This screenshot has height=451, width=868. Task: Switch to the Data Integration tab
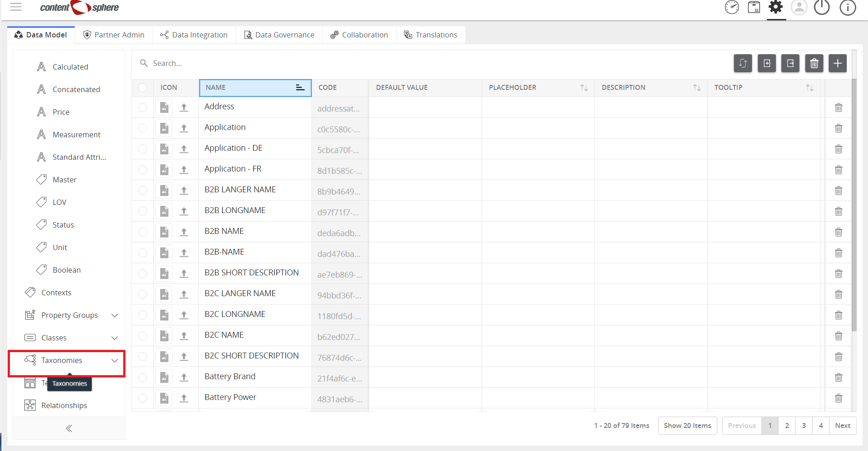coord(194,35)
